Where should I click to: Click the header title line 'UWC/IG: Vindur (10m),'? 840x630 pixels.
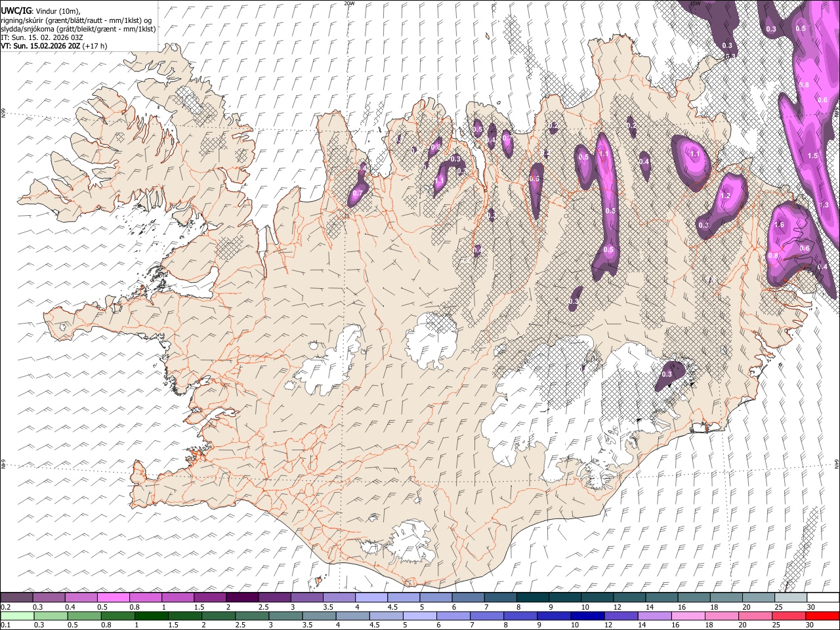click(39, 11)
